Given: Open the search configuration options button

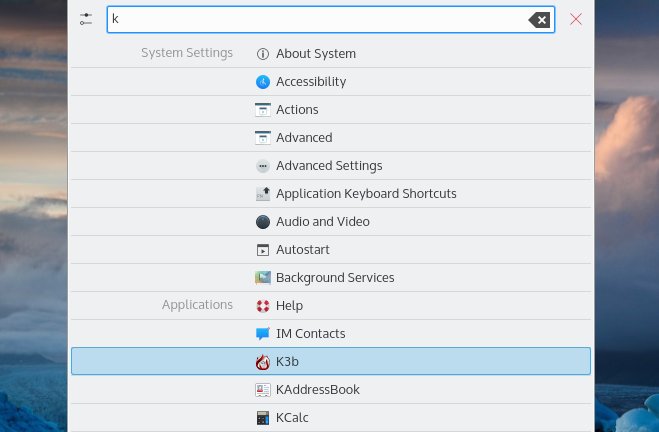Looking at the screenshot, I should pyautogui.click(x=86, y=19).
